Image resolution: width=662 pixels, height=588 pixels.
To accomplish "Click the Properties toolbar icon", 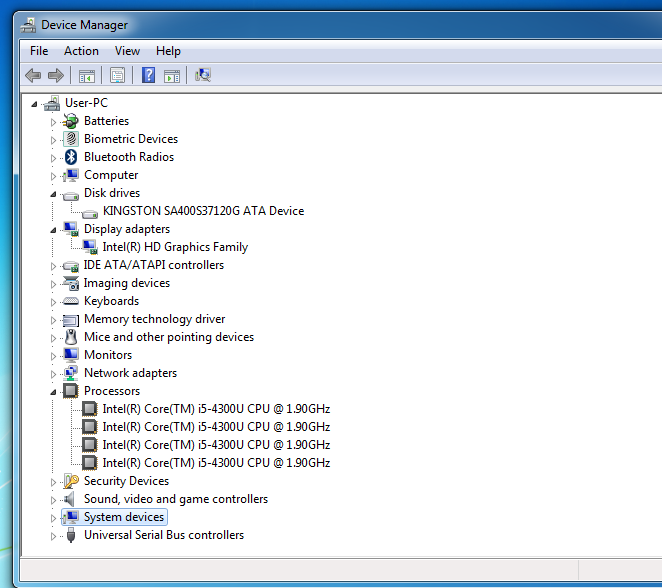I will [x=117, y=76].
